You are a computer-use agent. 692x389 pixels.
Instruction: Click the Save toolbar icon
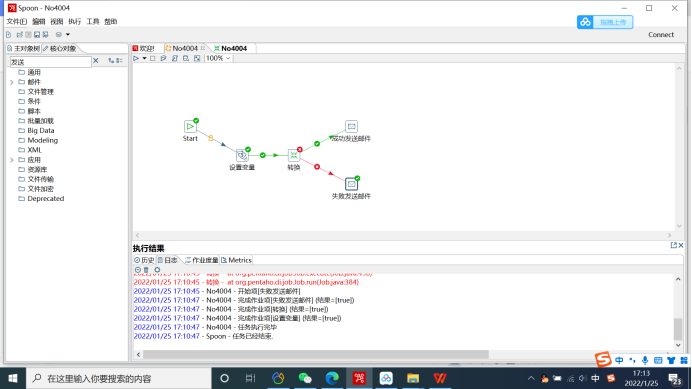[37, 34]
